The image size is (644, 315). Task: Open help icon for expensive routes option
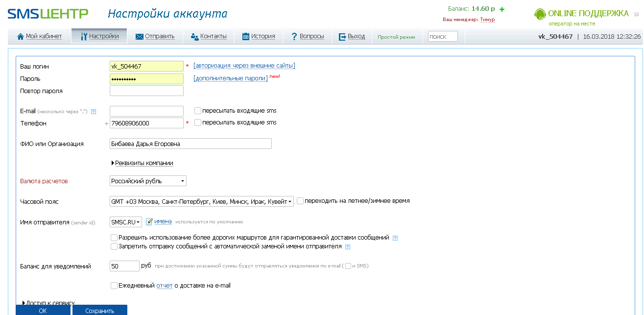[x=395, y=238]
